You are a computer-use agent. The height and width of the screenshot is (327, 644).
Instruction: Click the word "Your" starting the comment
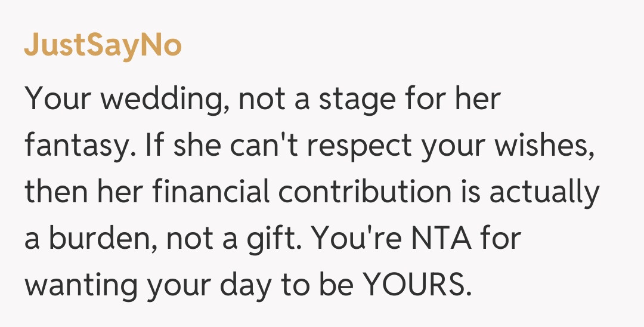point(55,98)
